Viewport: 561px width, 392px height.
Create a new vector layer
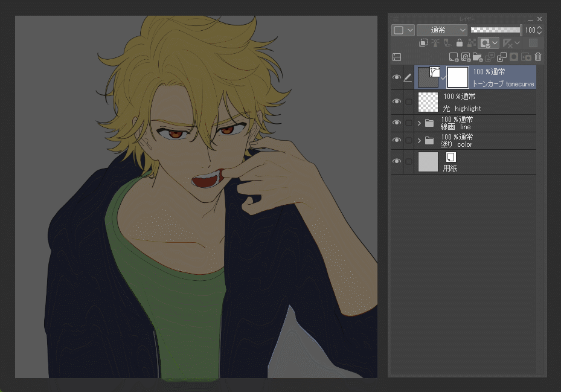click(x=466, y=57)
